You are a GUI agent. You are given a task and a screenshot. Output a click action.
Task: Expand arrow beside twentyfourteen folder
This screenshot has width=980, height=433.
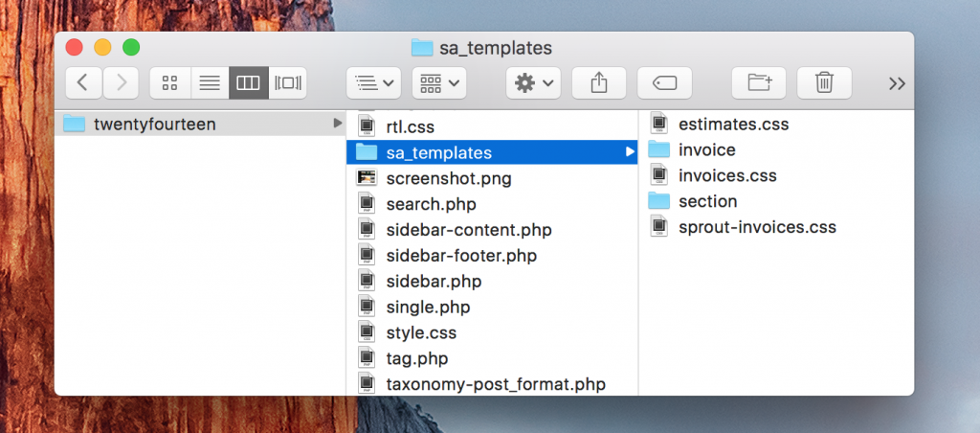pyautogui.click(x=338, y=124)
